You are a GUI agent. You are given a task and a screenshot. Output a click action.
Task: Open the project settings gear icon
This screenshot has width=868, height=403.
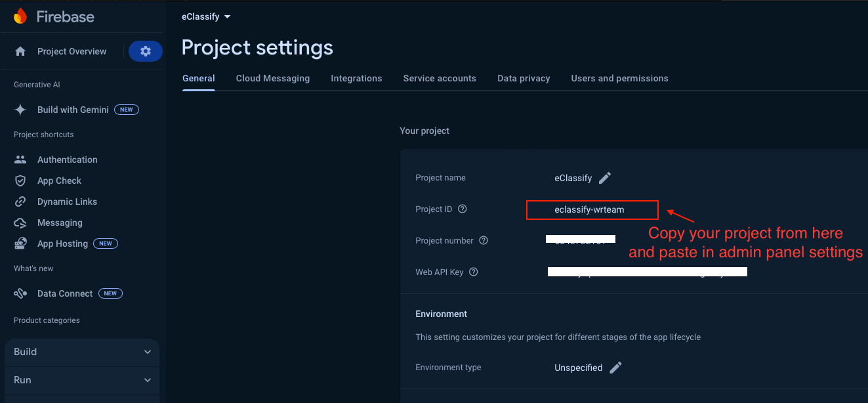(146, 51)
